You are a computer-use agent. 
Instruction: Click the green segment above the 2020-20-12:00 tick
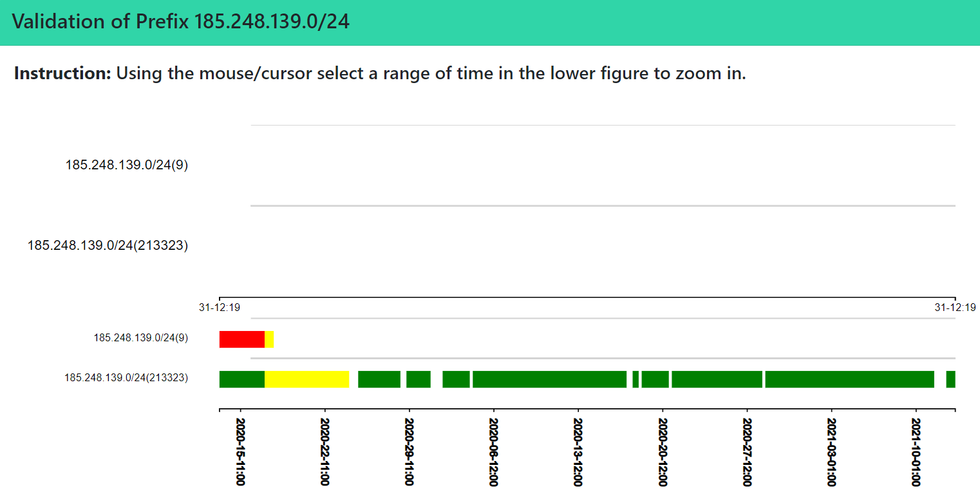[x=655, y=379]
